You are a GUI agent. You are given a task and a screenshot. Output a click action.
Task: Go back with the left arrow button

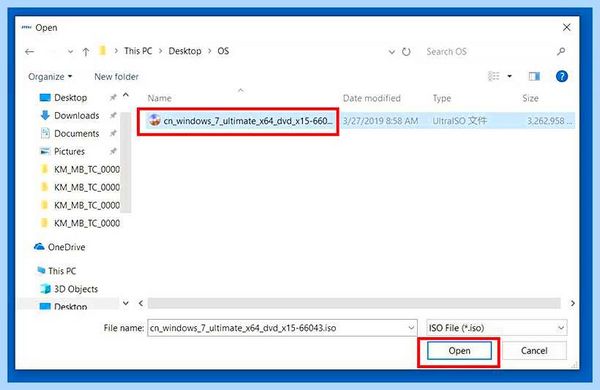(x=29, y=52)
